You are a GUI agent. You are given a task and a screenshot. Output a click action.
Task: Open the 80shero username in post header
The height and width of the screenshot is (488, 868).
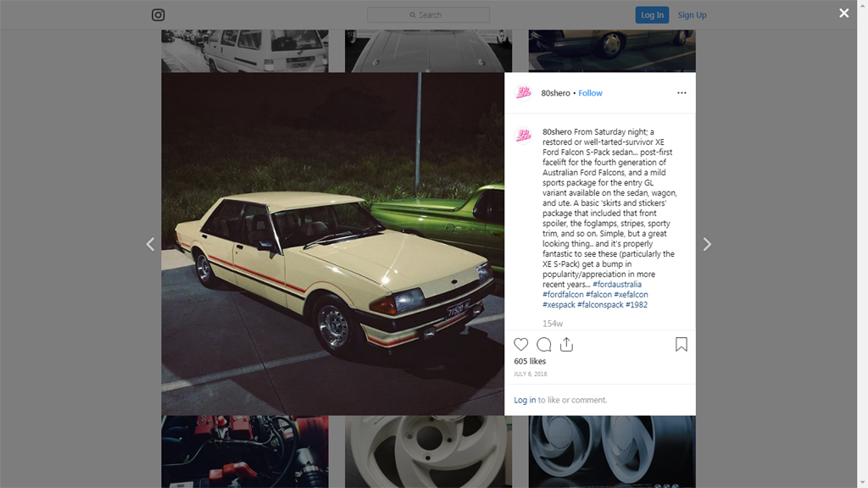(x=555, y=93)
